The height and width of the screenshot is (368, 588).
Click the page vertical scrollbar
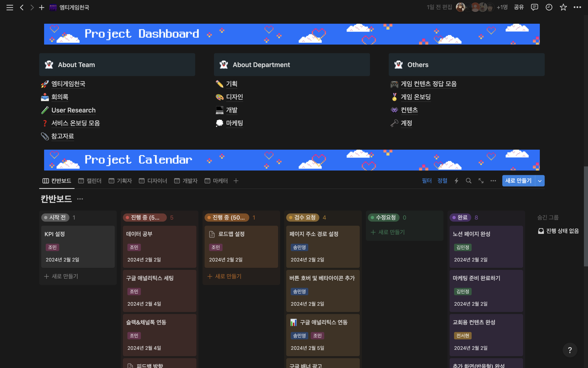point(586,217)
